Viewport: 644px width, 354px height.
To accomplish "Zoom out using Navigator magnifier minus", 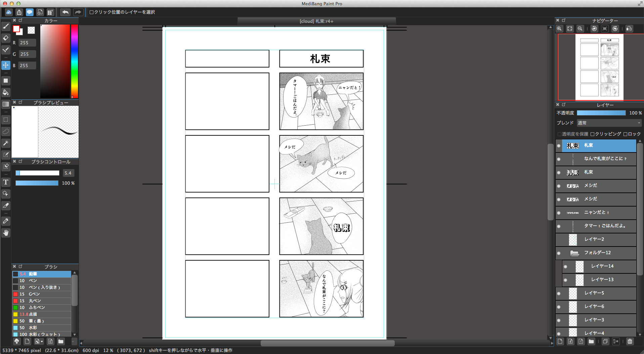I will (580, 29).
